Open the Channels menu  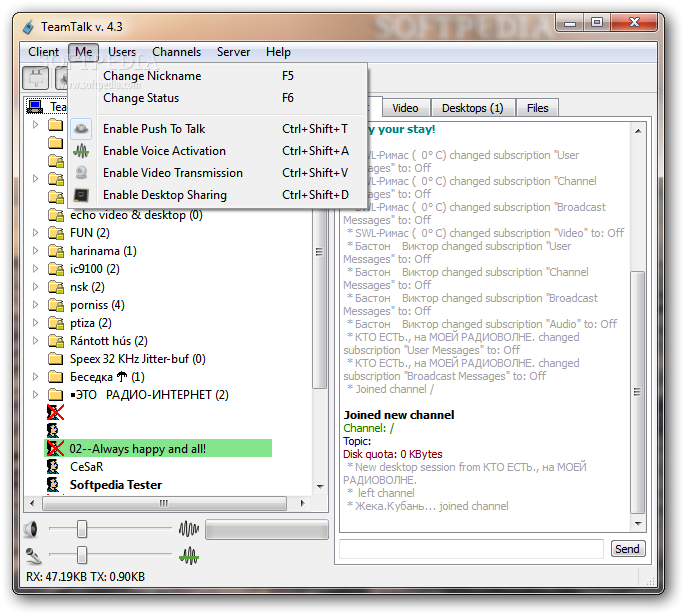click(x=176, y=52)
